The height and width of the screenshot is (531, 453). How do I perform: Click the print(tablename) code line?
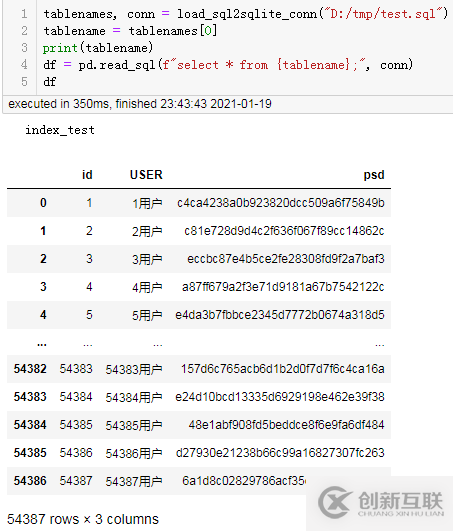point(98,48)
